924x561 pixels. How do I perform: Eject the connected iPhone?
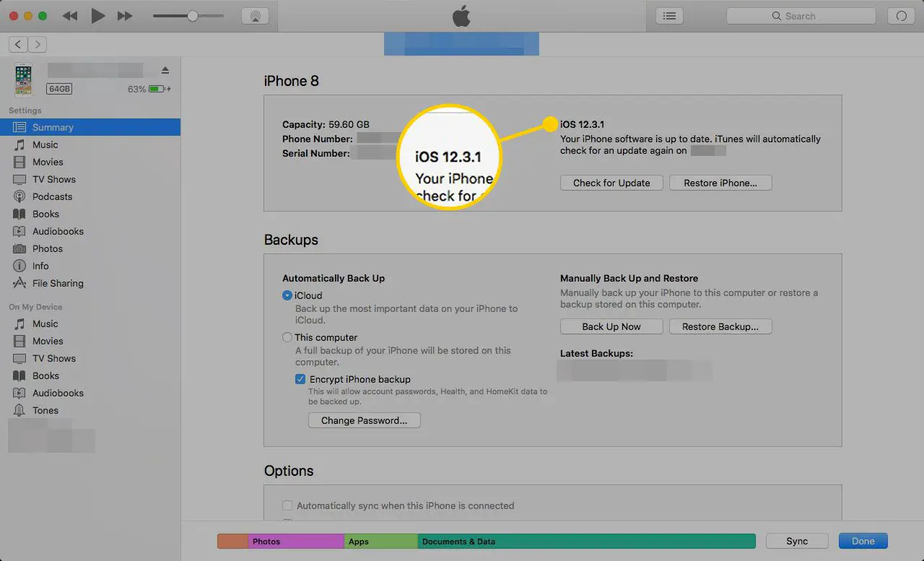tap(165, 70)
